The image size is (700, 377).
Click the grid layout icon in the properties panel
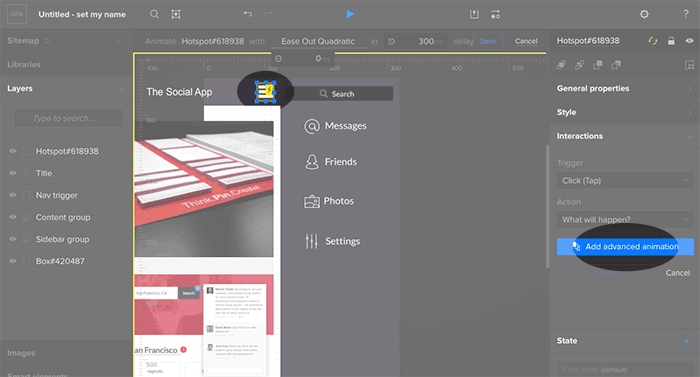689,65
